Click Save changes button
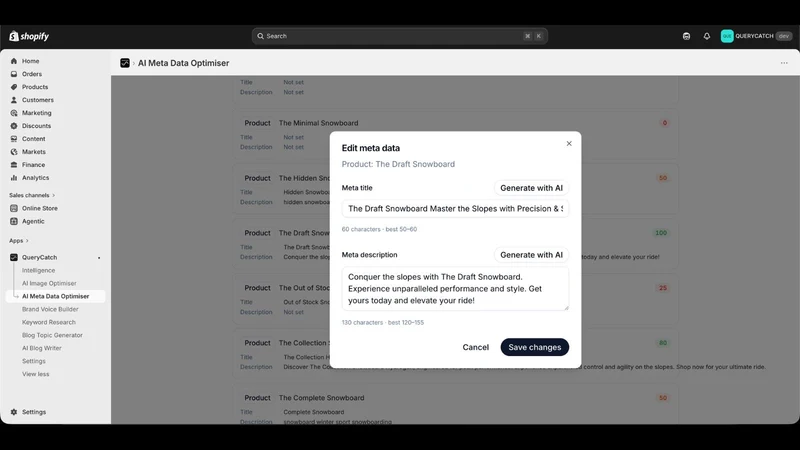800x450 pixels. click(x=534, y=347)
